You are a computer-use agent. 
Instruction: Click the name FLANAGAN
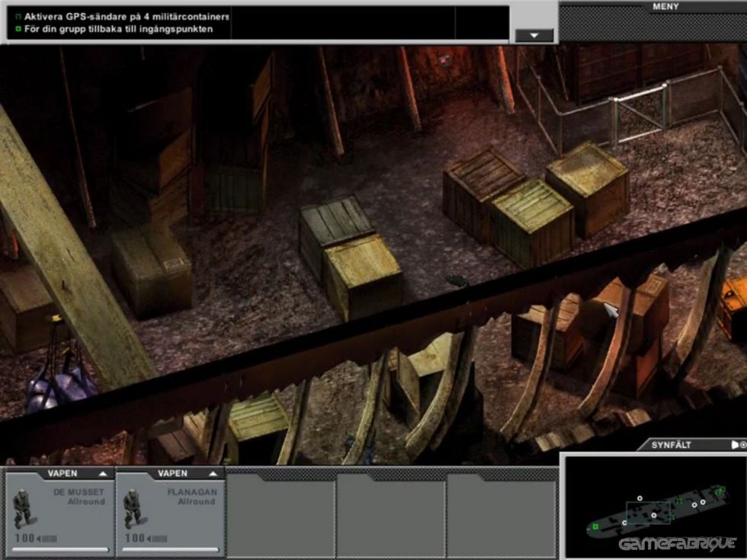tap(192, 492)
